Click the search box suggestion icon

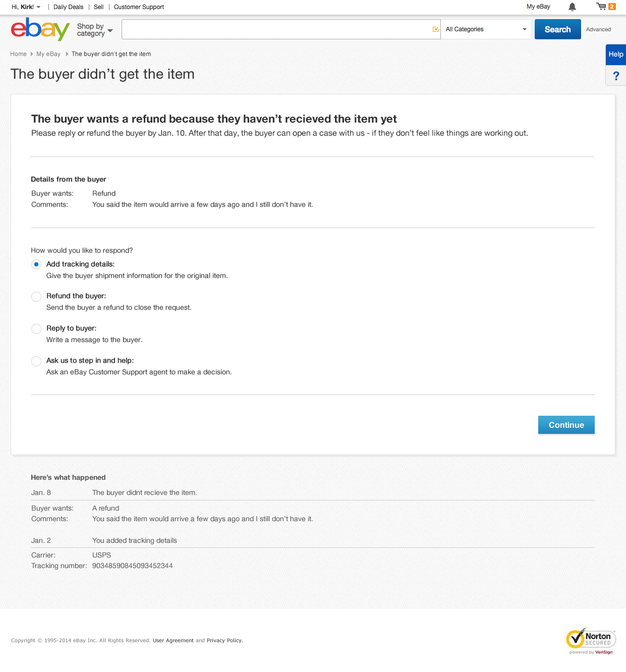436,29
